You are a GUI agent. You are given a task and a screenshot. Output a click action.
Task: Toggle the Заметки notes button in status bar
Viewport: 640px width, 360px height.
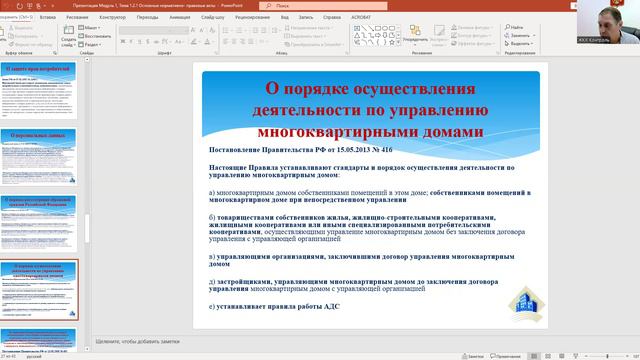[x=473, y=356]
